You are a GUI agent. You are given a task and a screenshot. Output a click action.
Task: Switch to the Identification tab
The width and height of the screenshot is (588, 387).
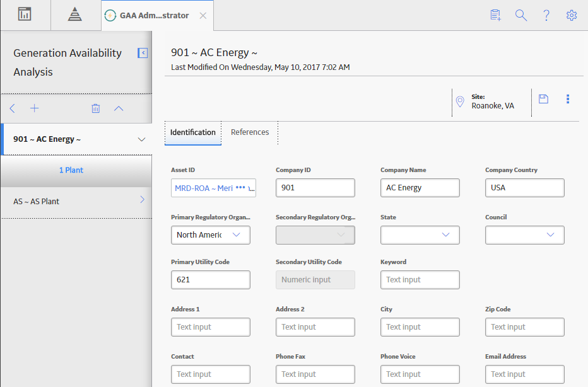(193, 132)
